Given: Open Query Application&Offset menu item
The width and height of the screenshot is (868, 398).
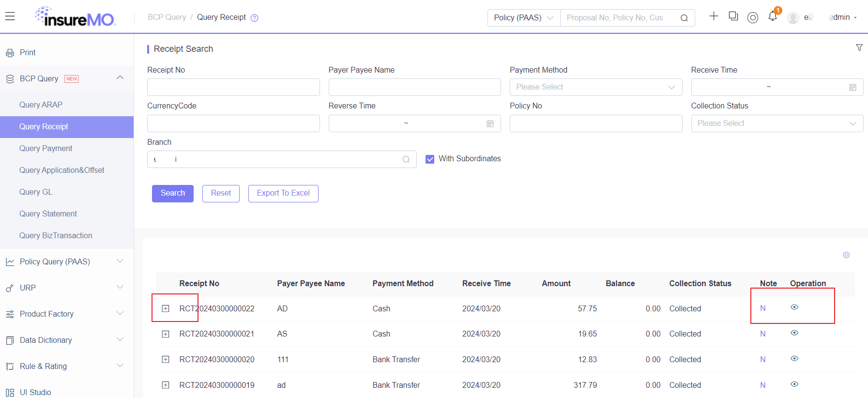Looking at the screenshot, I should tap(67, 170).
